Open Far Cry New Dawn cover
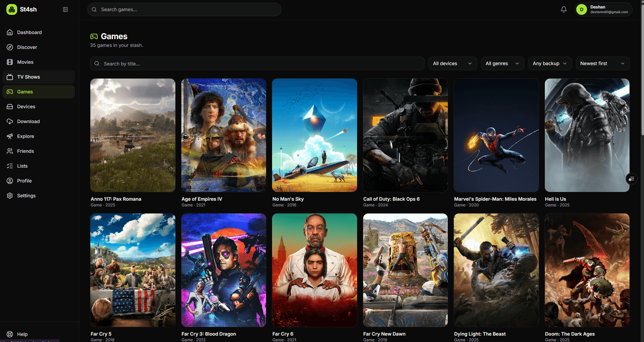This screenshot has height=342, width=644. 406,270
